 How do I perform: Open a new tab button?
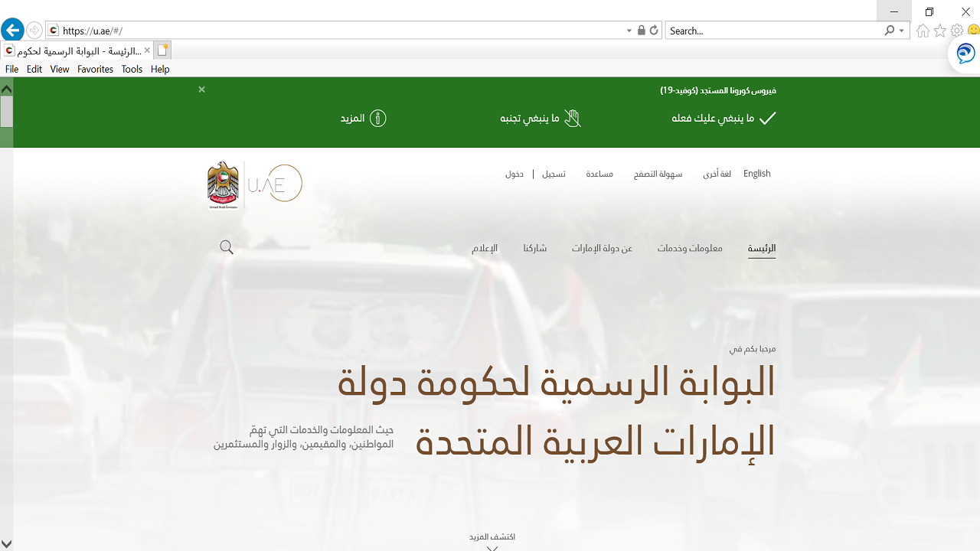162,51
